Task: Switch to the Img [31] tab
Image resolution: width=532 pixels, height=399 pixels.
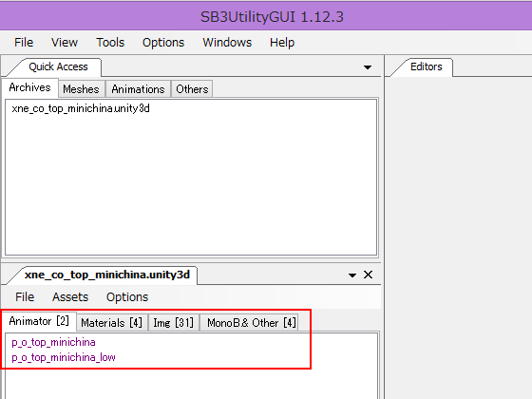Action: [173, 323]
